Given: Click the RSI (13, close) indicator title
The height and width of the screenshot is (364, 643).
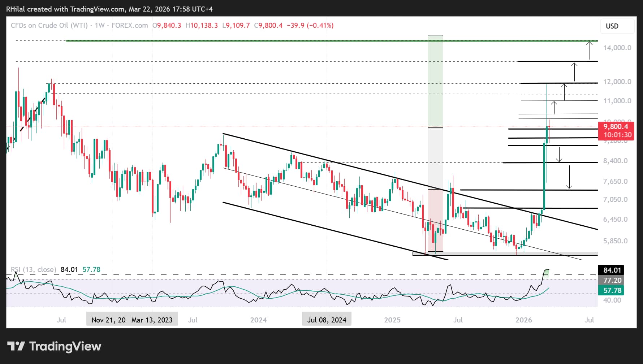Looking at the screenshot, I should (x=33, y=269).
